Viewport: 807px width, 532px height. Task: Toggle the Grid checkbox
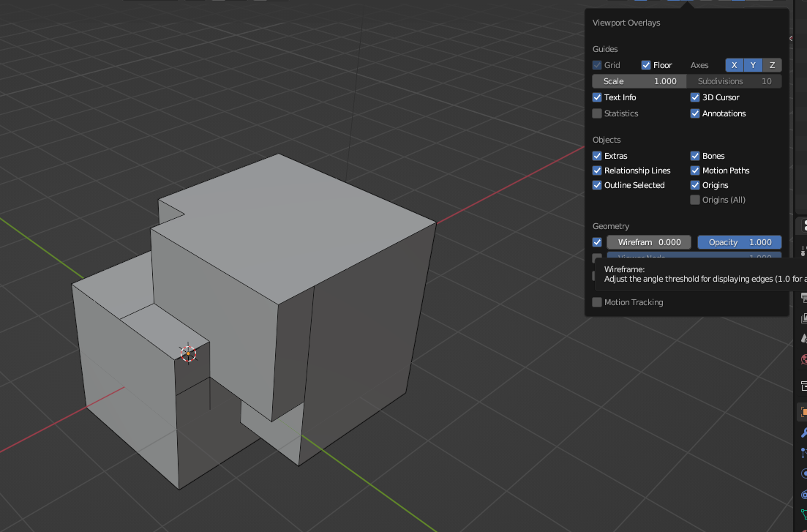coord(597,65)
